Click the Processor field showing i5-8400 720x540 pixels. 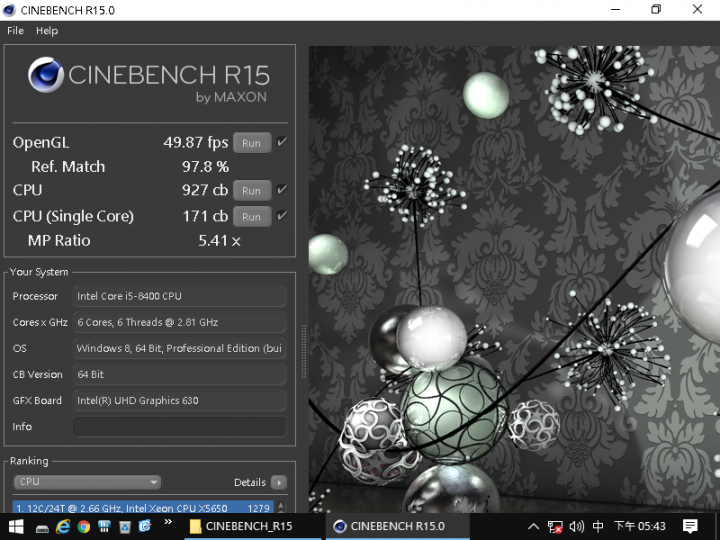[180, 296]
